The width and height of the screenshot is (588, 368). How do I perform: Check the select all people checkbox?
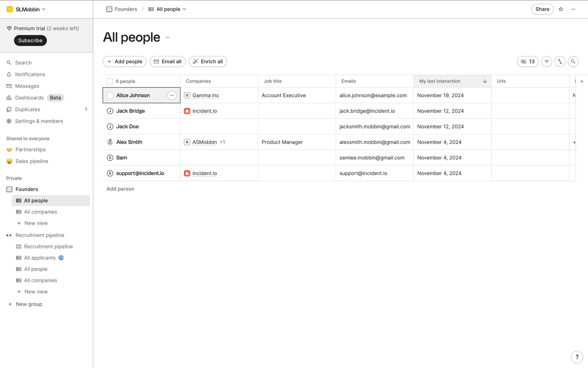click(110, 81)
